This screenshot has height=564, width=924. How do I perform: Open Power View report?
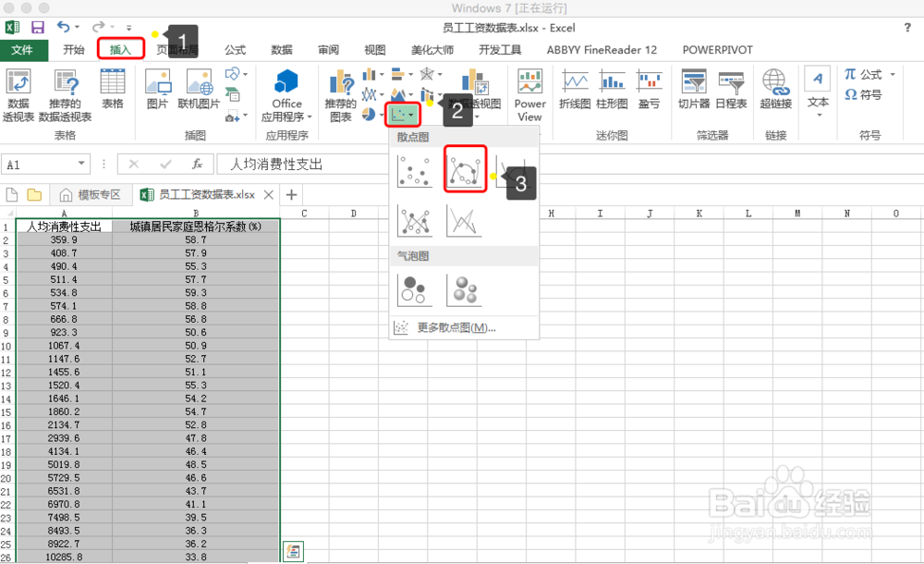pos(529,95)
